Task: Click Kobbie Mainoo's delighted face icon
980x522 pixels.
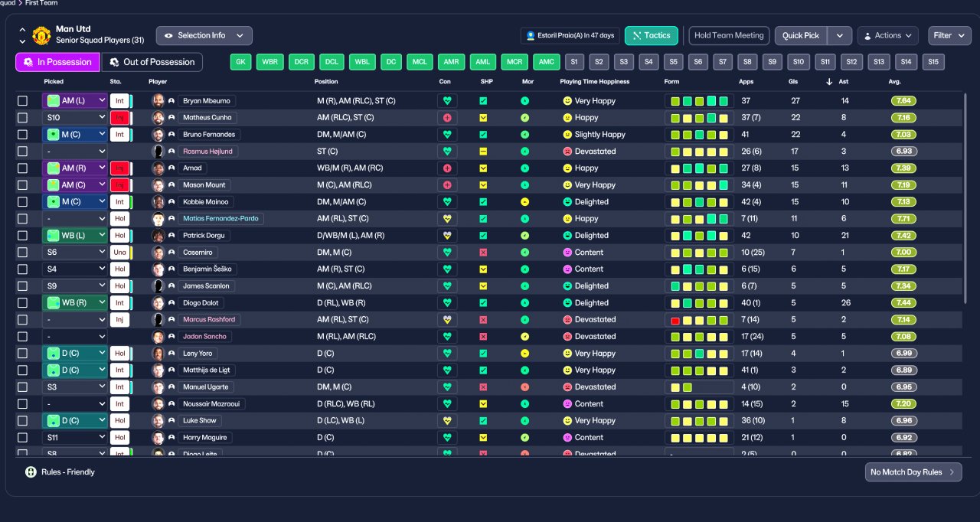Action: (x=567, y=202)
